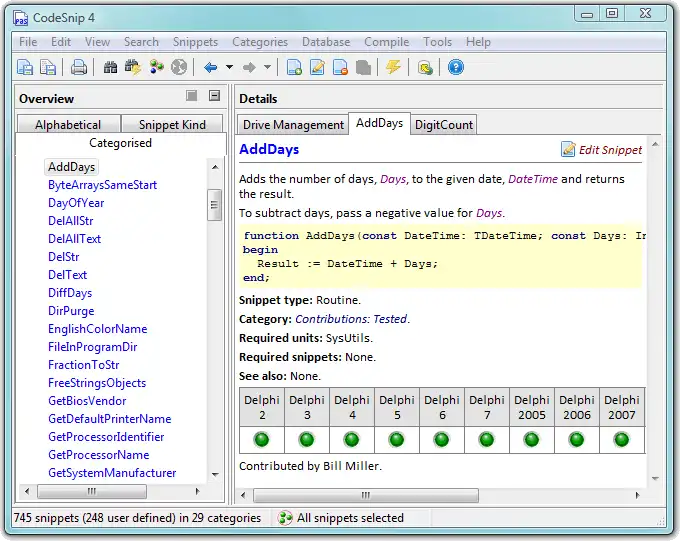
Task: Click the Delete Snippet toolbar icon
Action: [341, 68]
